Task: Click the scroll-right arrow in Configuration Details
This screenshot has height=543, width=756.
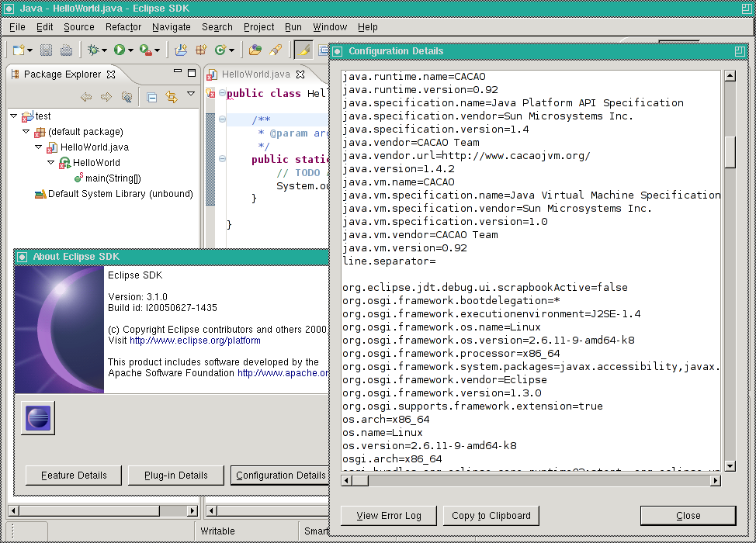Action: pyautogui.click(x=716, y=480)
